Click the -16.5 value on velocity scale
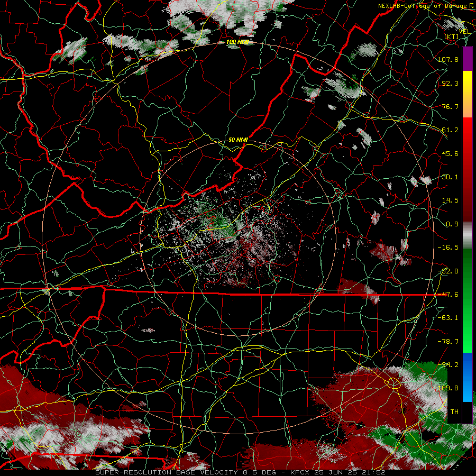476x476 pixels. [448, 248]
